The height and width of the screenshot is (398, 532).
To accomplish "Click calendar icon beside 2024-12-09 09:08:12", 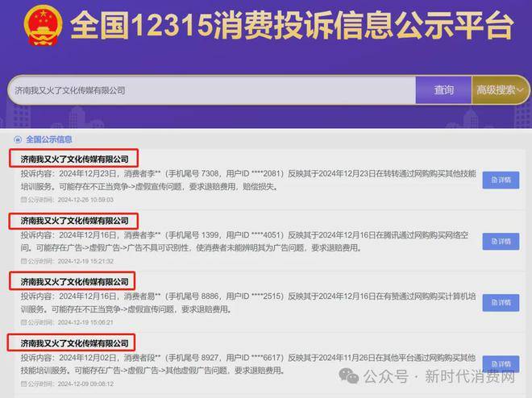I will coord(24,384).
